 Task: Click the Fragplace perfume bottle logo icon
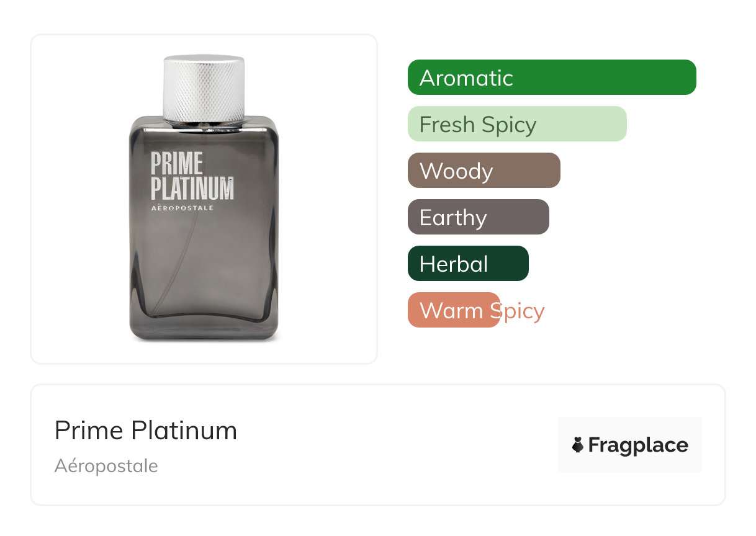pos(578,445)
